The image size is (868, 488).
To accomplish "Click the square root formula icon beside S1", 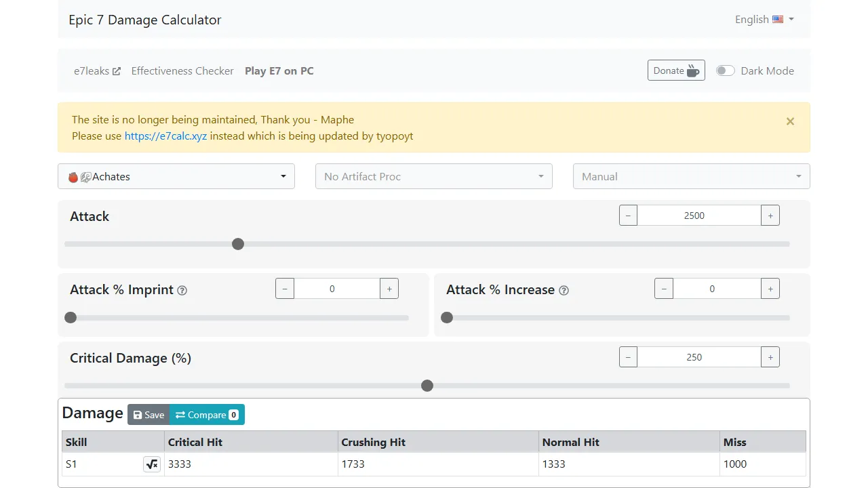I will pos(152,464).
